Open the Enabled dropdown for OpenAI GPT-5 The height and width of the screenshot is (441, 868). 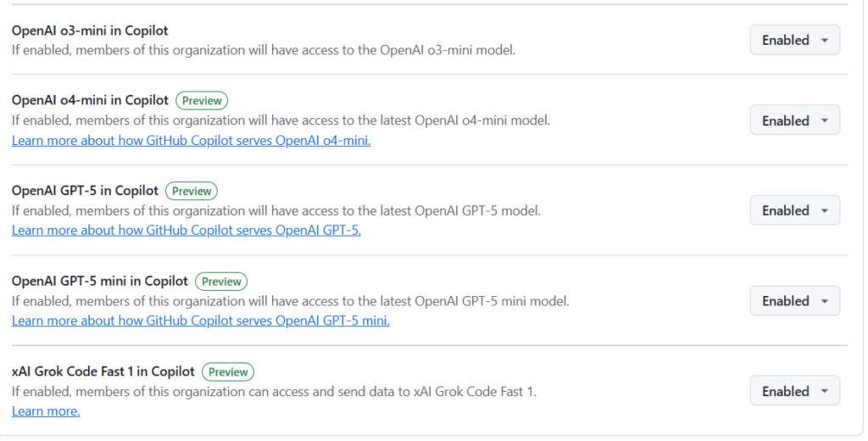794,210
